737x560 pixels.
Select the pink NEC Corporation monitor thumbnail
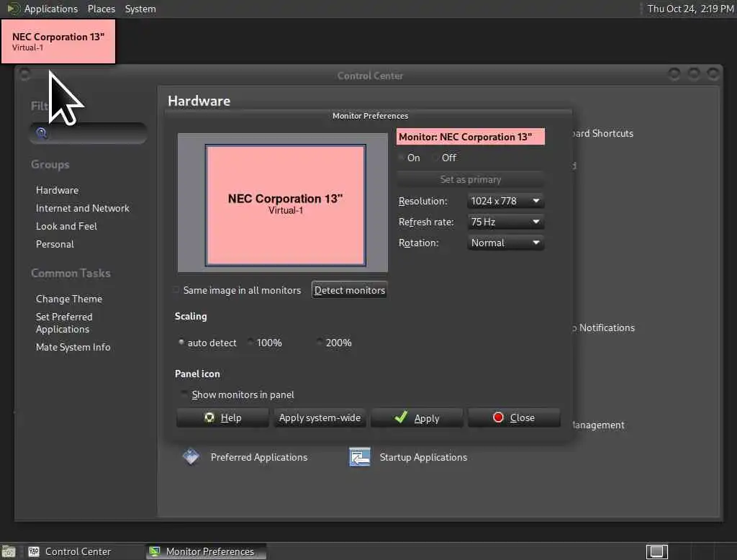[285, 205]
